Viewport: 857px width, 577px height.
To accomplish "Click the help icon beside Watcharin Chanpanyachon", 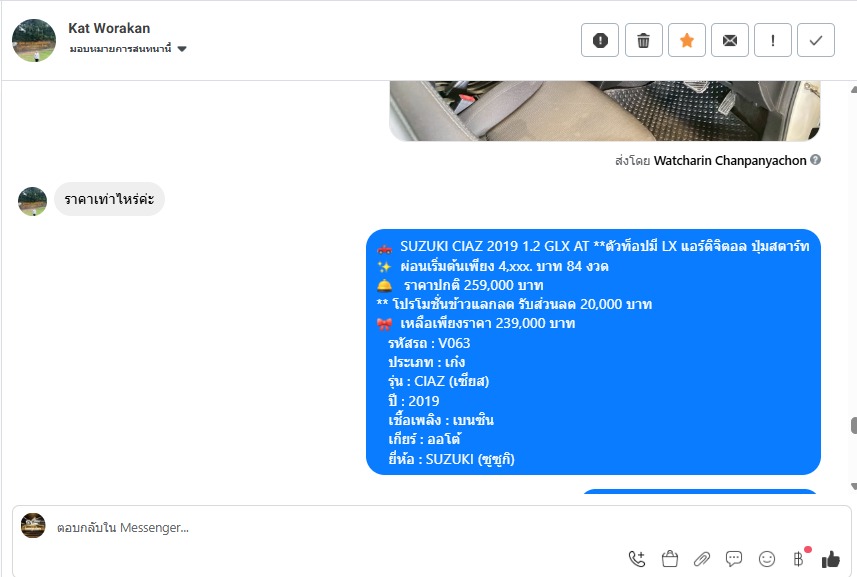I will [815, 160].
